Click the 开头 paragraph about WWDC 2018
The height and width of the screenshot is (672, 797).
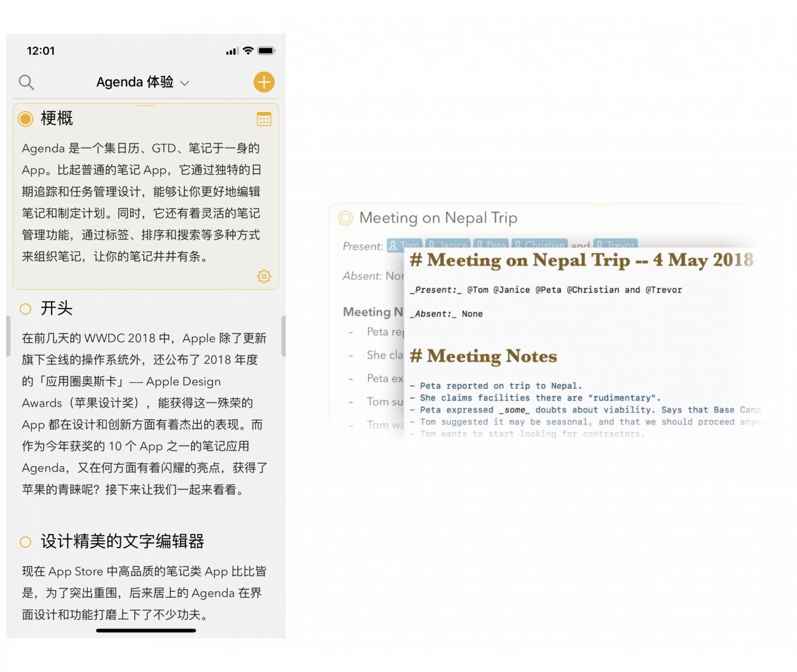tap(144, 414)
